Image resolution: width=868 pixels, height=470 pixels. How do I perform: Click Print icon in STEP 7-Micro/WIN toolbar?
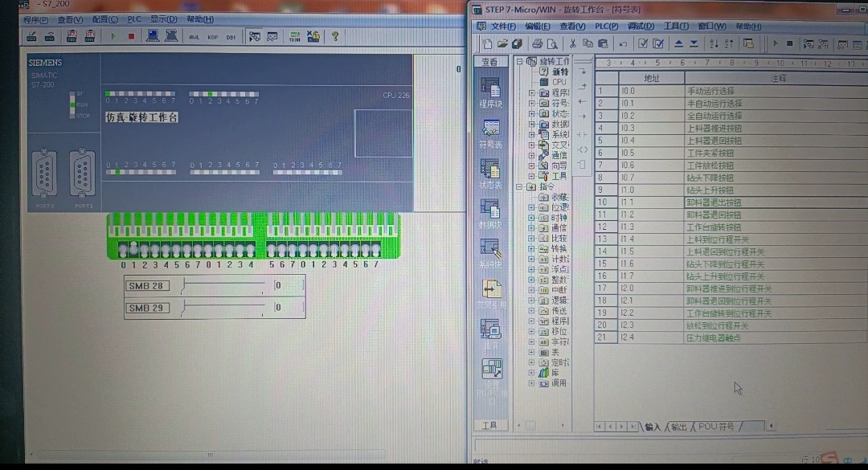[x=537, y=43]
